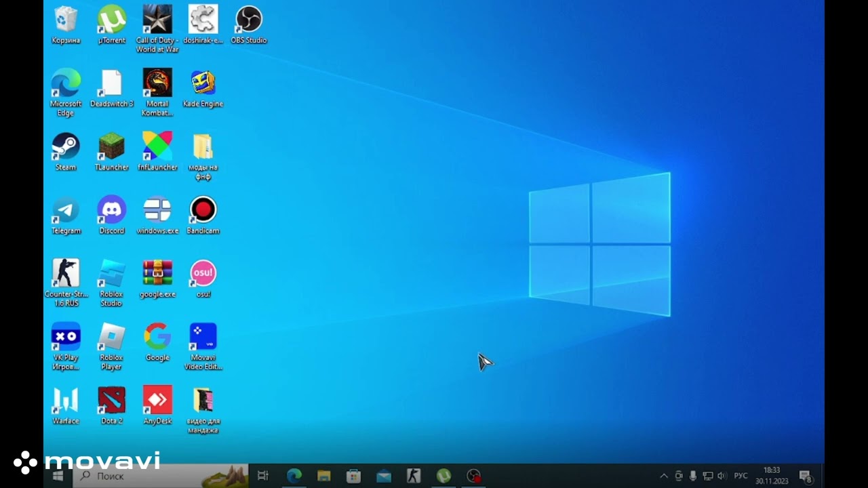Viewport: 868px width, 488px height.
Task: Open the Warface desktop shortcut
Action: coord(66,405)
